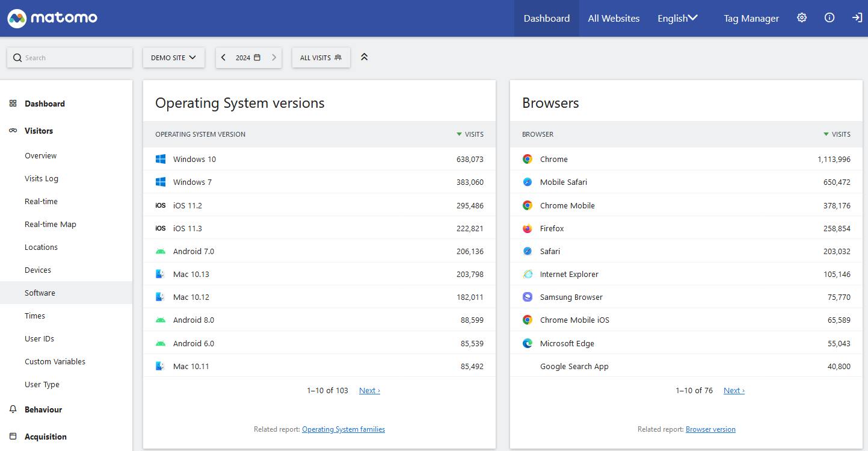Click the Internet Explorer icon
The width and height of the screenshot is (868, 451).
click(528, 275)
